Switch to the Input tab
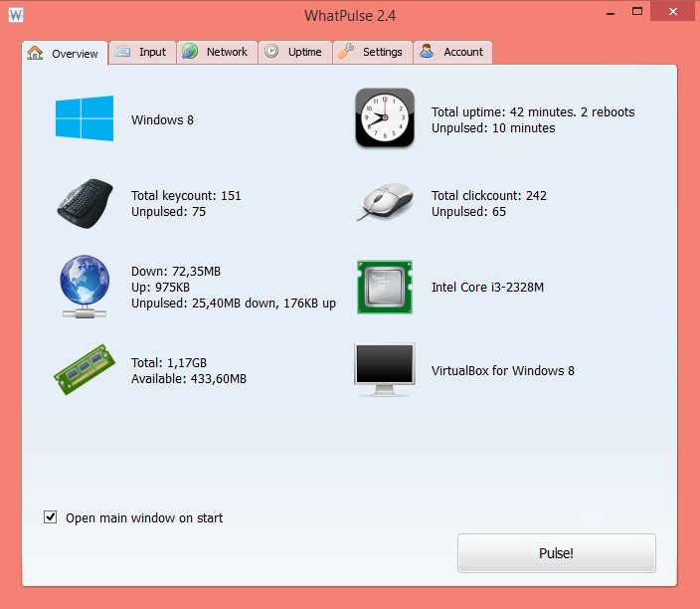Image resolution: width=700 pixels, height=609 pixels. coord(142,53)
